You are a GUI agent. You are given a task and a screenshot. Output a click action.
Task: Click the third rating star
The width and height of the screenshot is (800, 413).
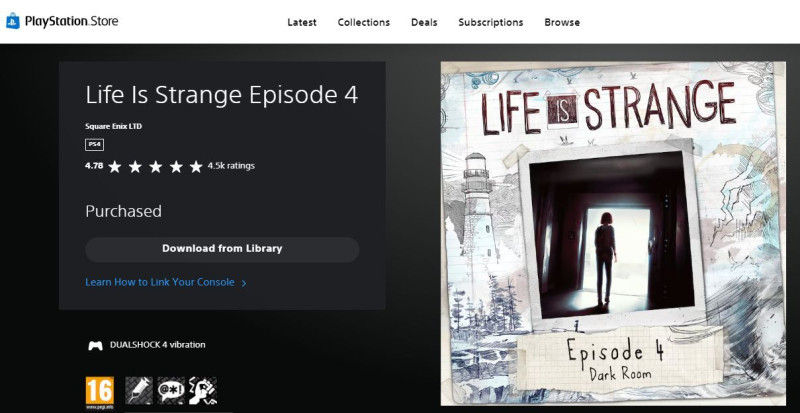click(156, 166)
